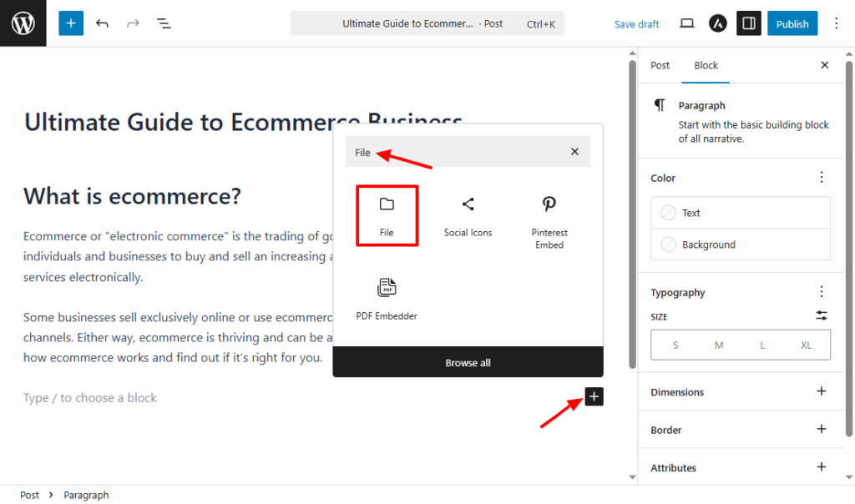This screenshot has width=855, height=504.
Task: Toggle the settings sidebar panel icon
Action: click(x=749, y=23)
